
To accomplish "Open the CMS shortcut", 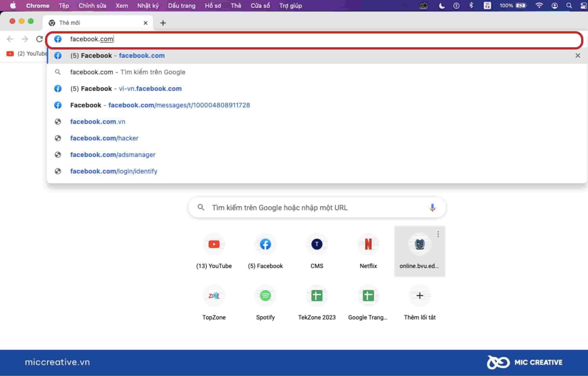I will click(x=317, y=251).
